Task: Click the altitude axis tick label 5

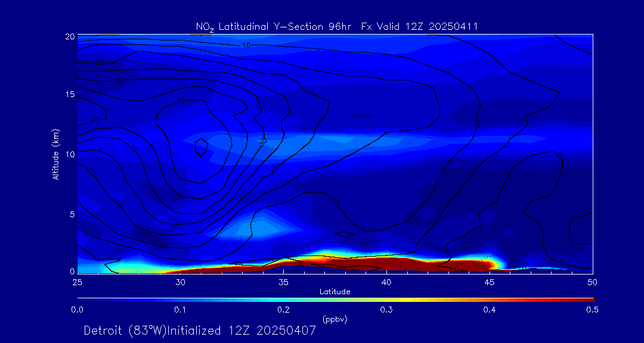Action: pos(72,214)
